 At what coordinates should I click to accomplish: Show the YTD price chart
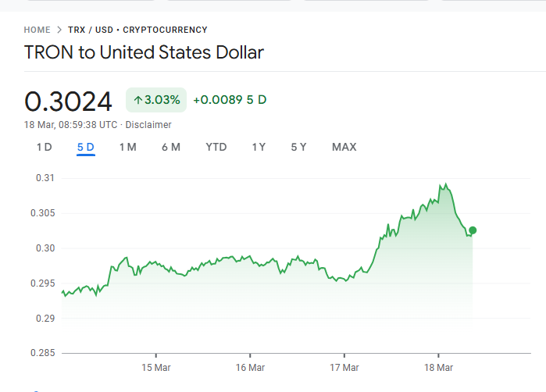tap(216, 147)
